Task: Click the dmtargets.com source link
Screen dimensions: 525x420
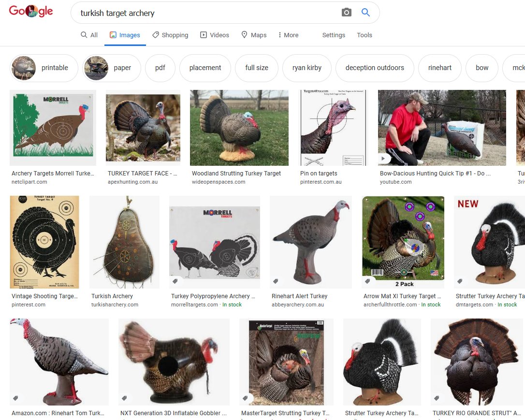Action: 474,304
